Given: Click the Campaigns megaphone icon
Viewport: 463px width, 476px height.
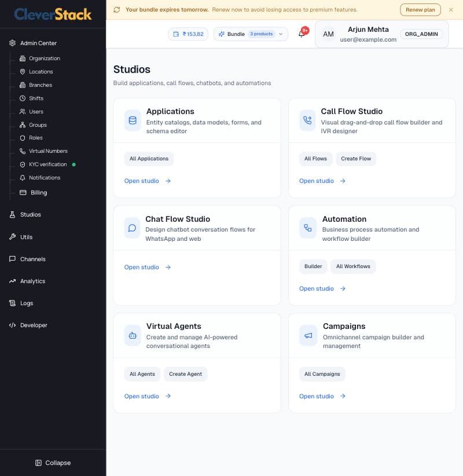Looking at the screenshot, I should [x=308, y=335].
